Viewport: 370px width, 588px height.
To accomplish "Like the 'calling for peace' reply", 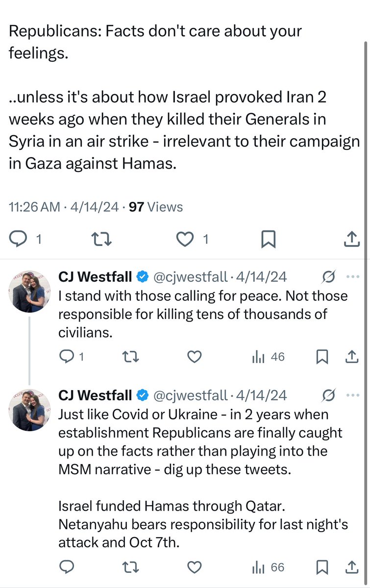I will click(x=195, y=357).
